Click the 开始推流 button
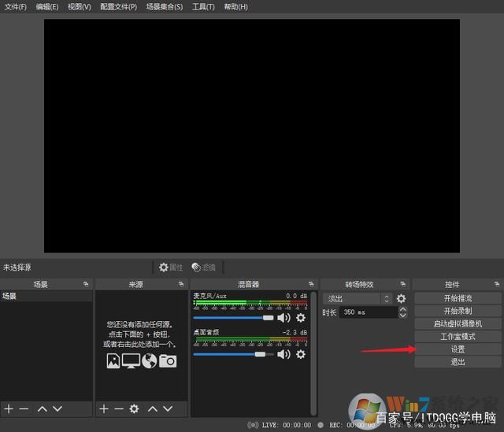This screenshot has height=432, width=504. pyautogui.click(x=458, y=298)
